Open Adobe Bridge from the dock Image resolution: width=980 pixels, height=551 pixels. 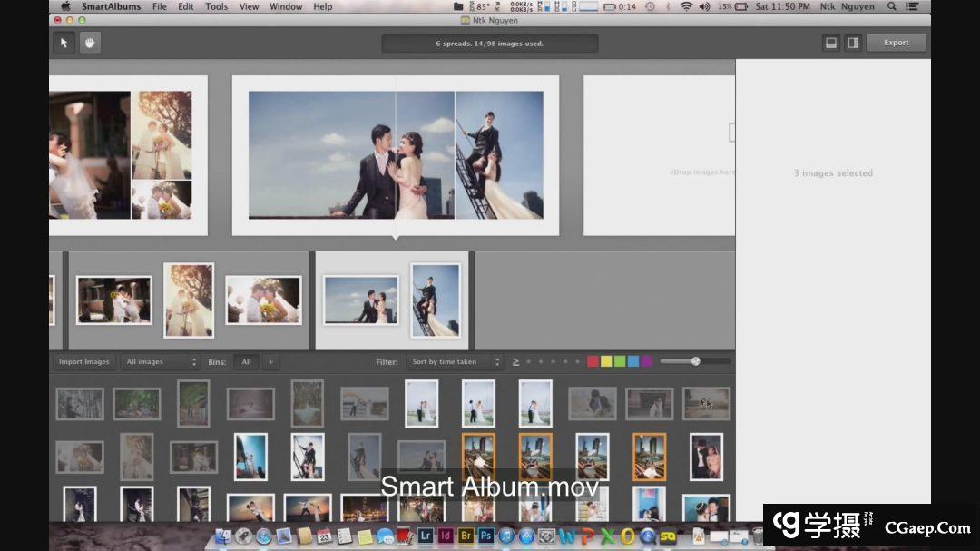(465, 536)
